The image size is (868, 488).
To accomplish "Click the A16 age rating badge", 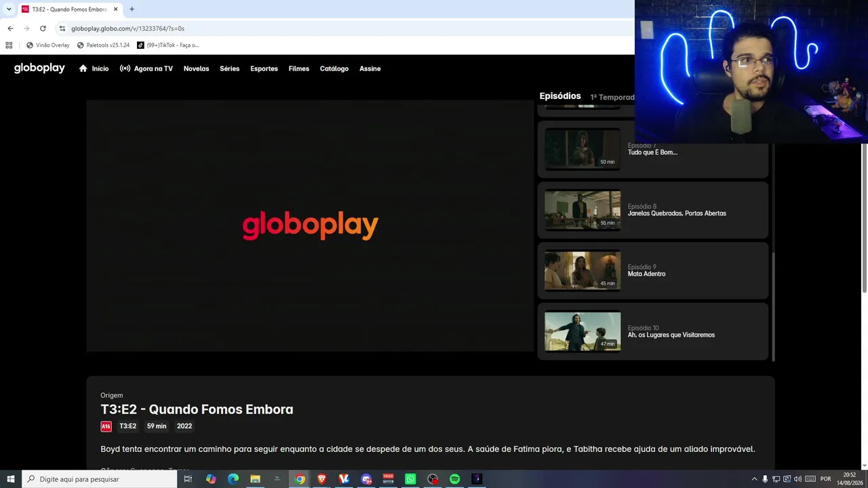I will (x=106, y=426).
